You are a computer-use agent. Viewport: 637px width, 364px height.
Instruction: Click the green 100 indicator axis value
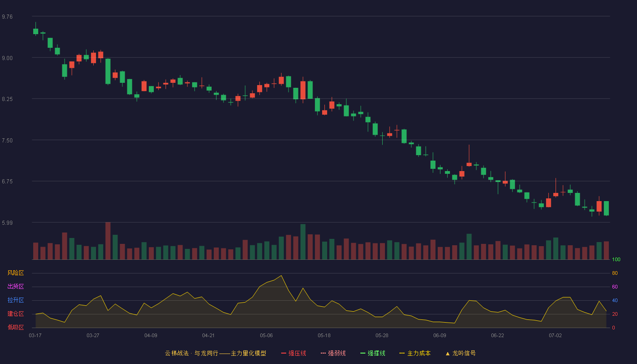pyautogui.click(x=616, y=260)
